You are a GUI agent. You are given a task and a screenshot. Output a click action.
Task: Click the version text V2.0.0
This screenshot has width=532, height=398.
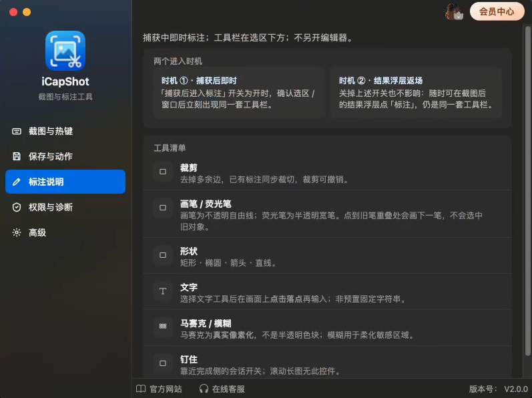pyautogui.click(x=516, y=389)
